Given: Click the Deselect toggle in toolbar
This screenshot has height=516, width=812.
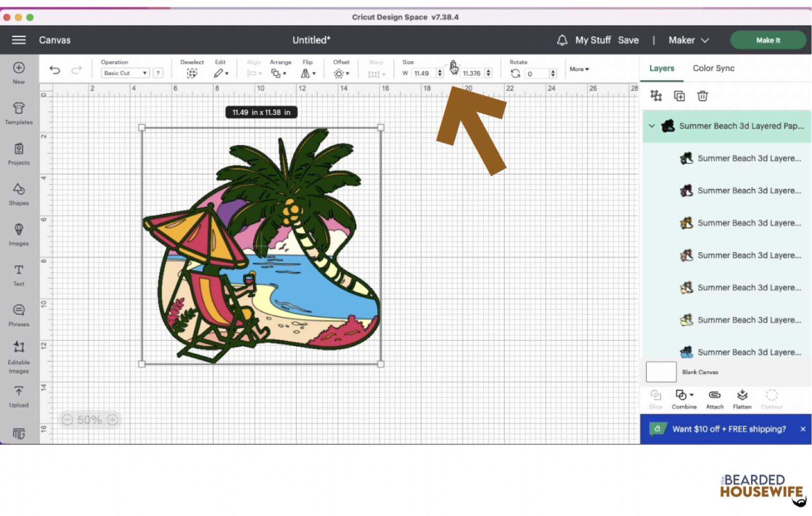Looking at the screenshot, I should coord(192,73).
